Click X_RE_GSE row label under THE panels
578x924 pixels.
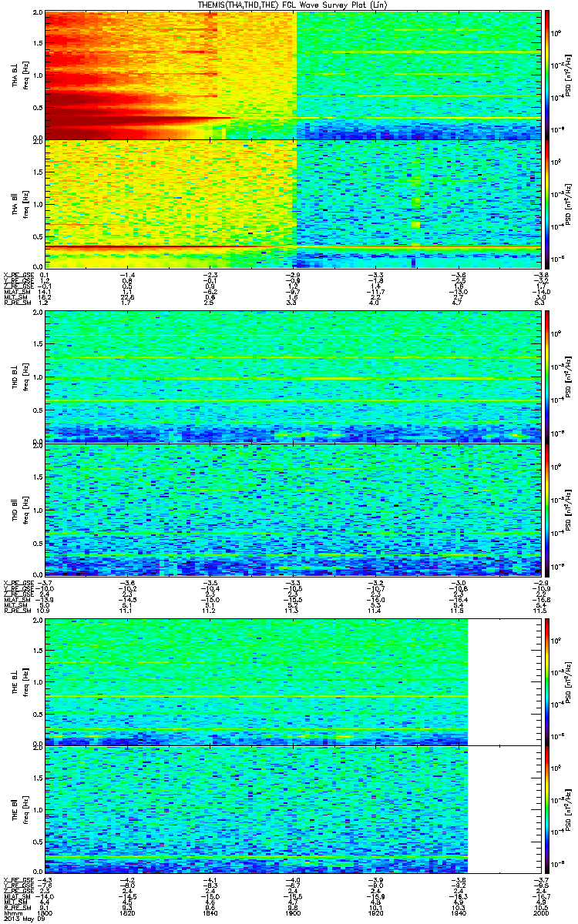pos(17,879)
